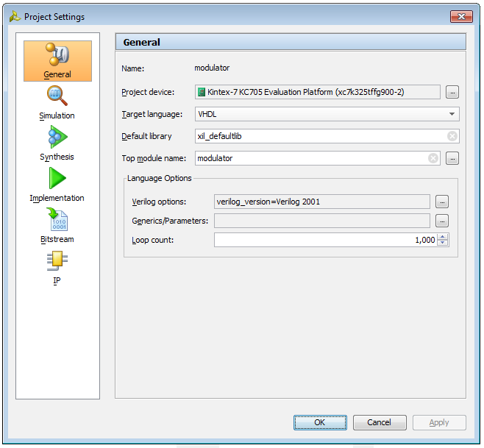Click the Default library input field

[327, 136]
